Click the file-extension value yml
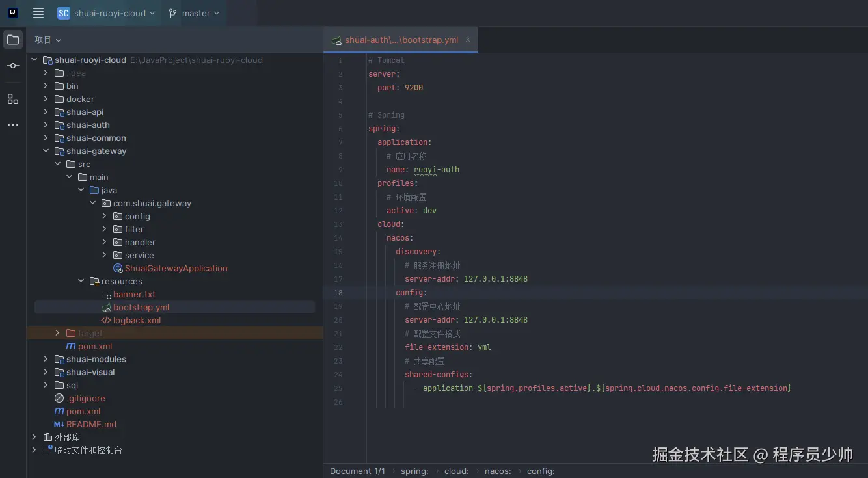This screenshot has width=868, height=478. 484,347
